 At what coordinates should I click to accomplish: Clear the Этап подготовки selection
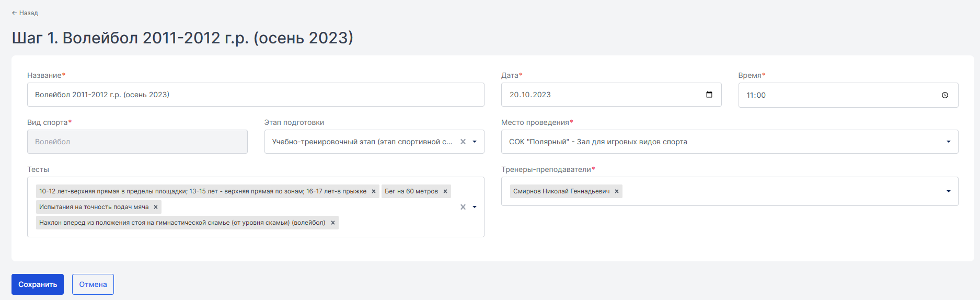pyautogui.click(x=463, y=142)
